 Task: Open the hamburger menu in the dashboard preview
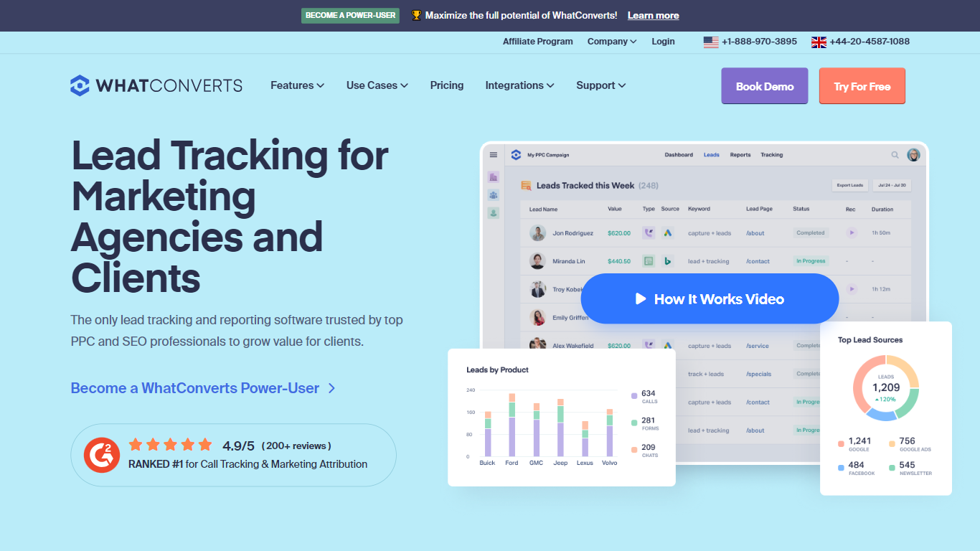click(x=494, y=154)
